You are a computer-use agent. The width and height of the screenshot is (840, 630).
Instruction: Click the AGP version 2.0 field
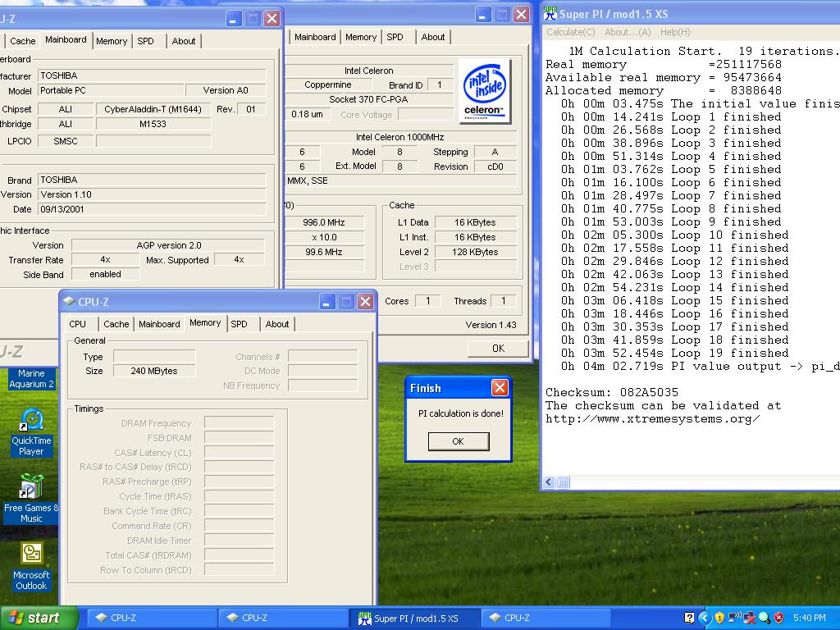tap(169, 245)
